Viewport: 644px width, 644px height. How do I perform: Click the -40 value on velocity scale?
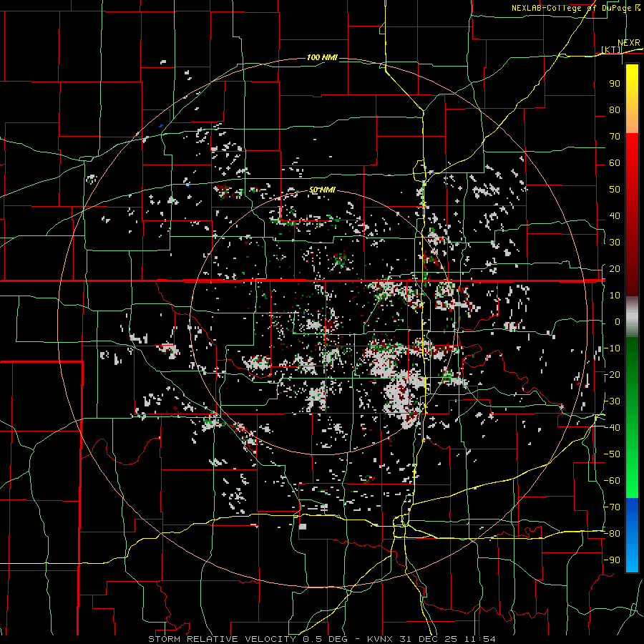(x=612, y=428)
